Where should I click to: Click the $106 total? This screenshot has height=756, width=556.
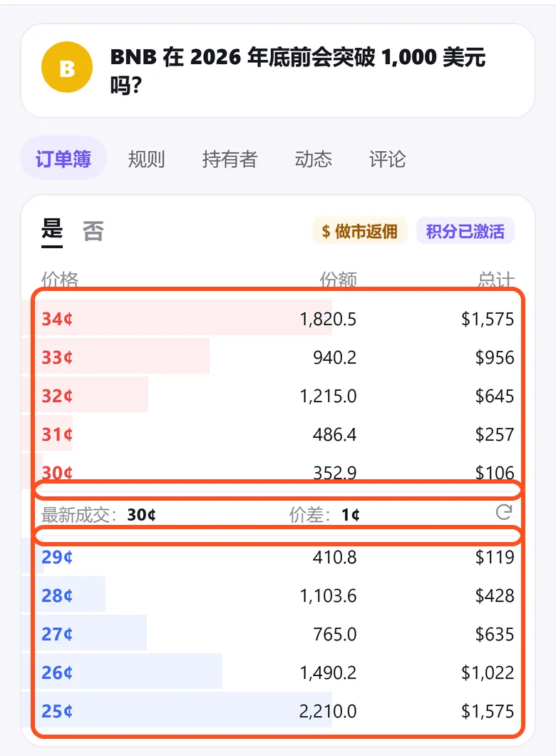coord(495,472)
